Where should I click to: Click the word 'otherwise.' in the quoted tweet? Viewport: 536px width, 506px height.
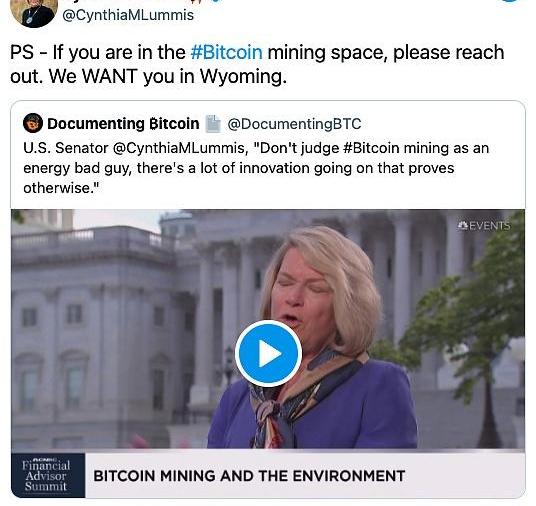[x=61, y=188]
